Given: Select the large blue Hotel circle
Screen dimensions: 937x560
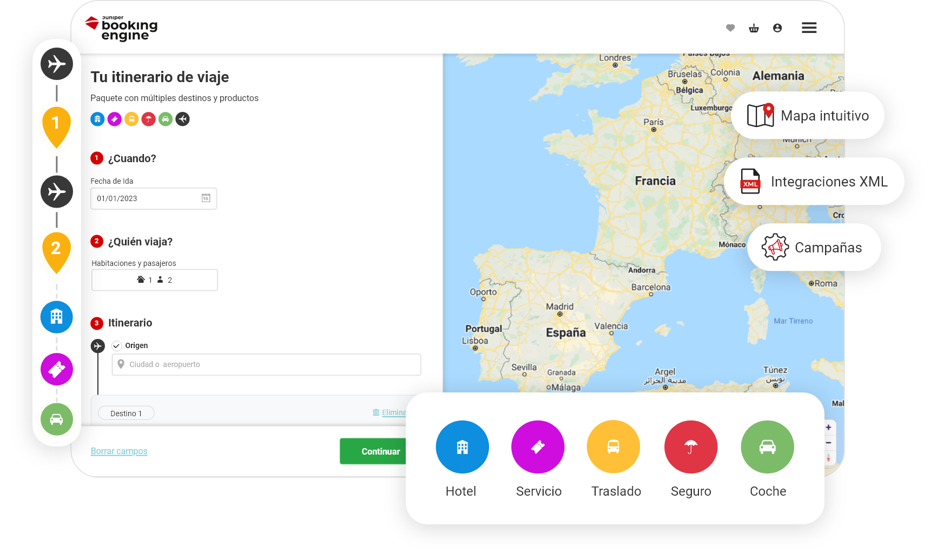Looking at the screenshot, I should pos(462,447).
